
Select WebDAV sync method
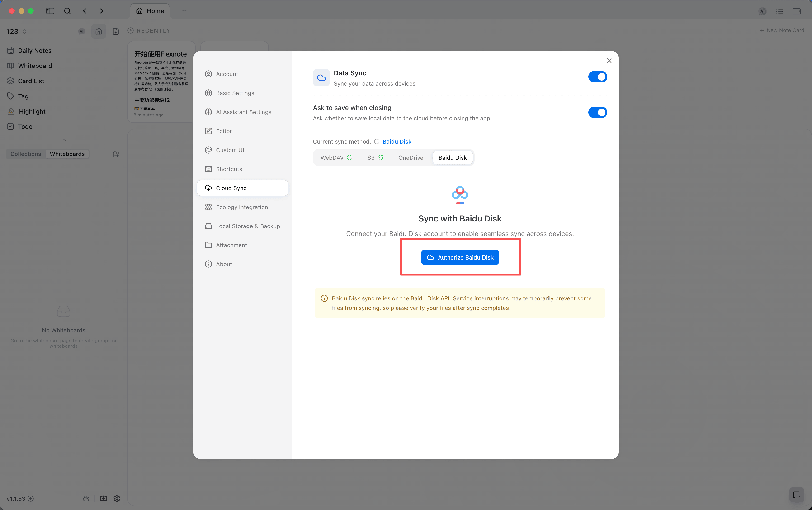click(x=336, y=158)
